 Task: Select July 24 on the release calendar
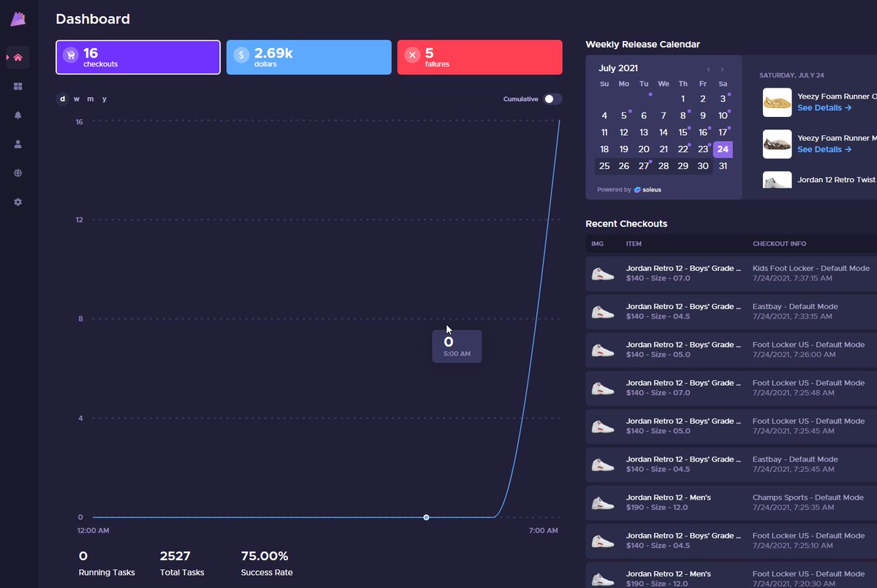click(722, 149)
